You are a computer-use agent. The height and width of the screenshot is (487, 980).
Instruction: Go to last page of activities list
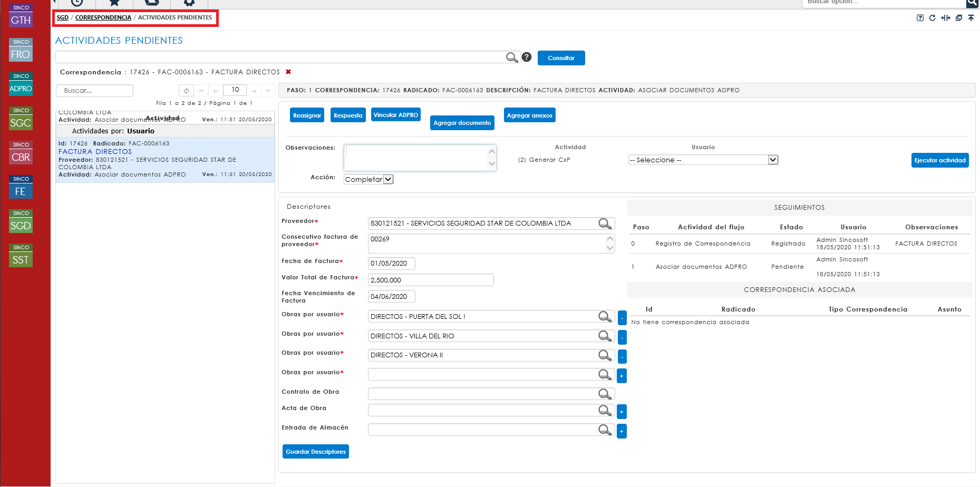(268, 91)
